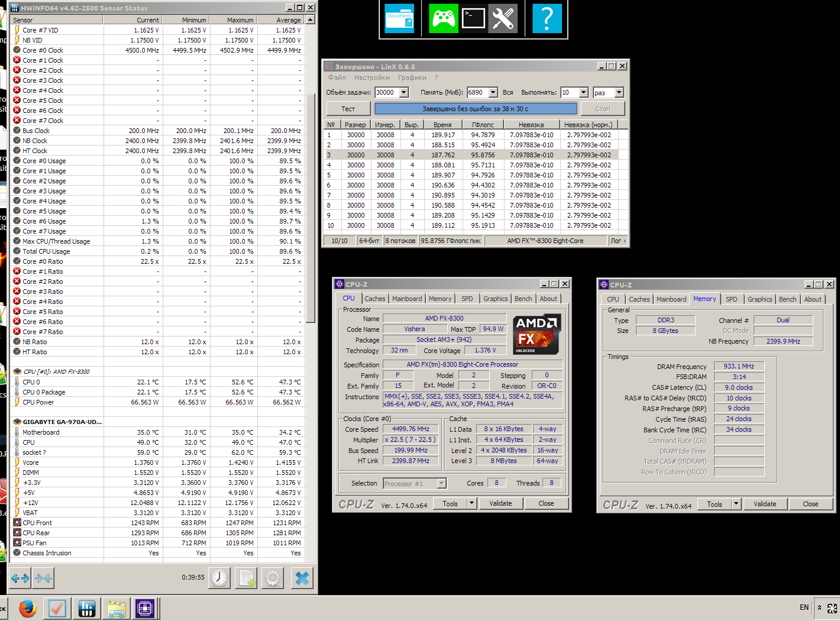Click Validate in CPU-Z CPU window
Viewport: 840px width, 621px height.
[500, 504]
